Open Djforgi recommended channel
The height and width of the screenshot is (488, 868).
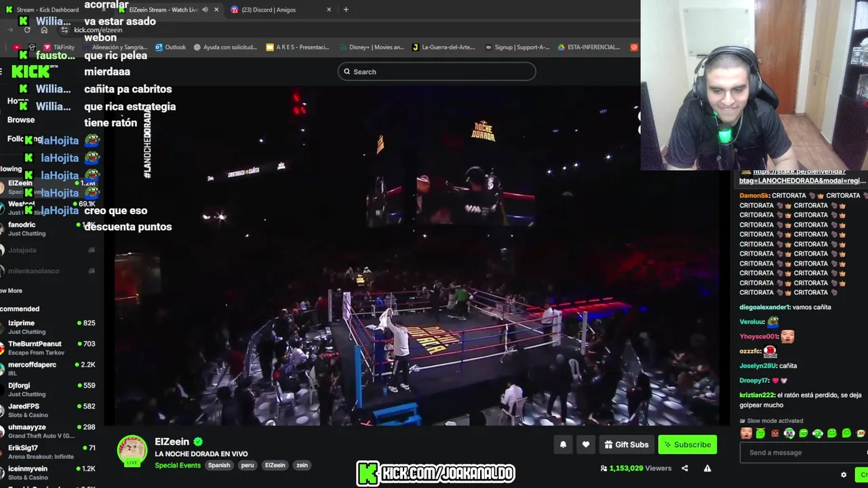click(49, 390)
